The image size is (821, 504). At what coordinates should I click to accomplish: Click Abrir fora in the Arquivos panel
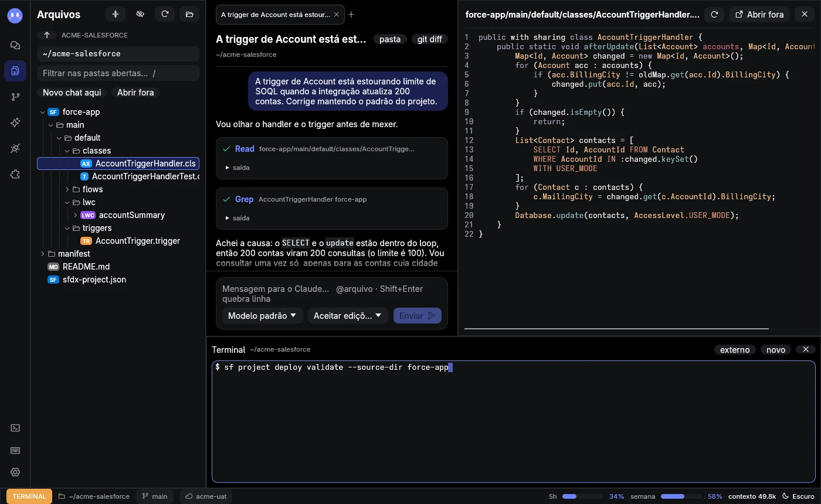coord(135,93)
